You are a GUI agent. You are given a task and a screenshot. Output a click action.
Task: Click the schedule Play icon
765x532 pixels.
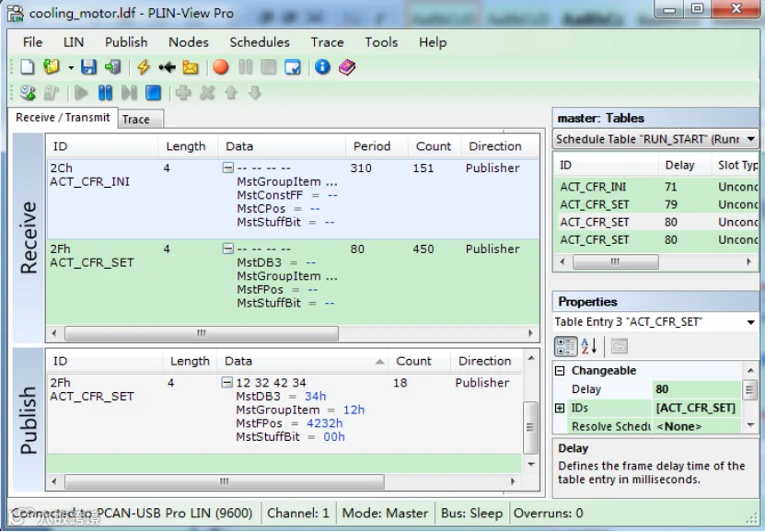click(x=81, y=93)
